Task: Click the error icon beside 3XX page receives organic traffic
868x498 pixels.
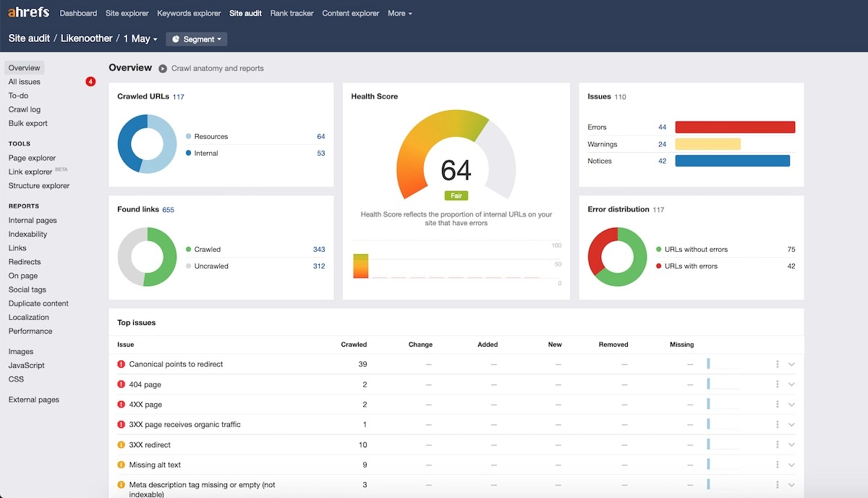Action: [121, 424]
